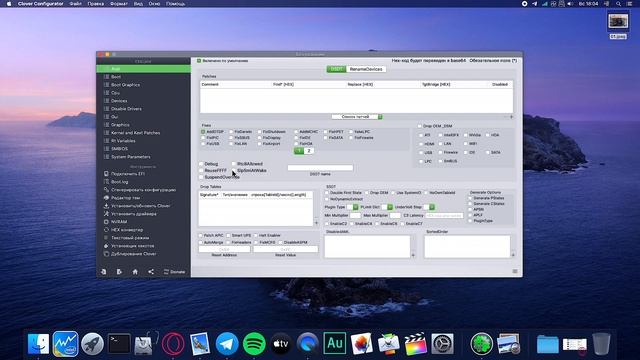Enable the SlpSmiAtWake checkbox
The height and width of the screenshot is (360, 640).
tap(234, 170)
